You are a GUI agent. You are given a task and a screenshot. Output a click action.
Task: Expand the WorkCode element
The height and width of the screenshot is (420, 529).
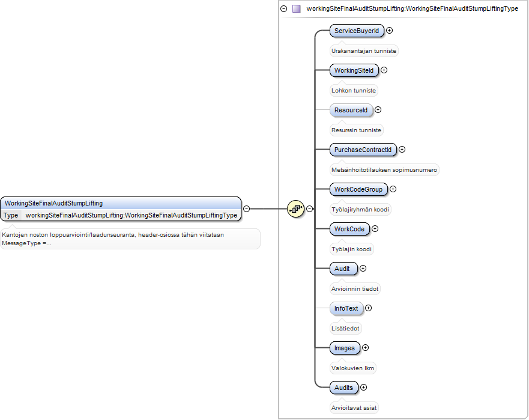click(x=375, y=229)
